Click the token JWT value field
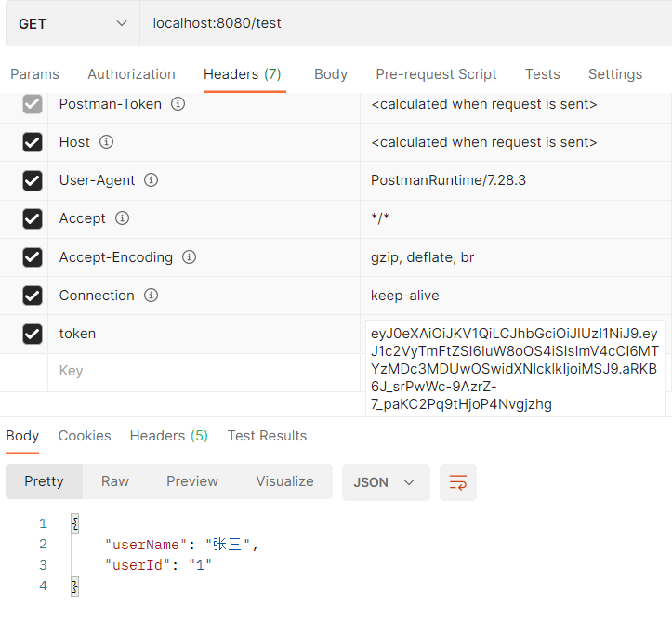Screen dimensions: 672x618 [516, 369]
